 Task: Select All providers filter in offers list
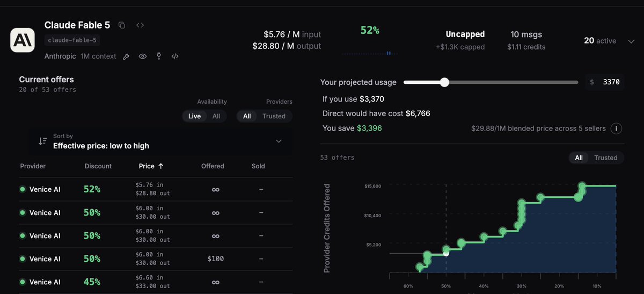click(x=247, y=116)
